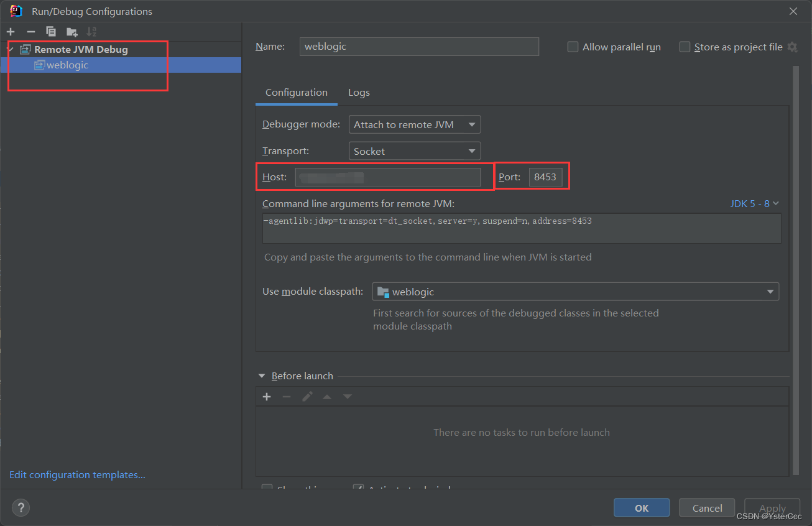Open Use module classpath dropdown
This screenshot has height=526, width=812.
(576, 292)
